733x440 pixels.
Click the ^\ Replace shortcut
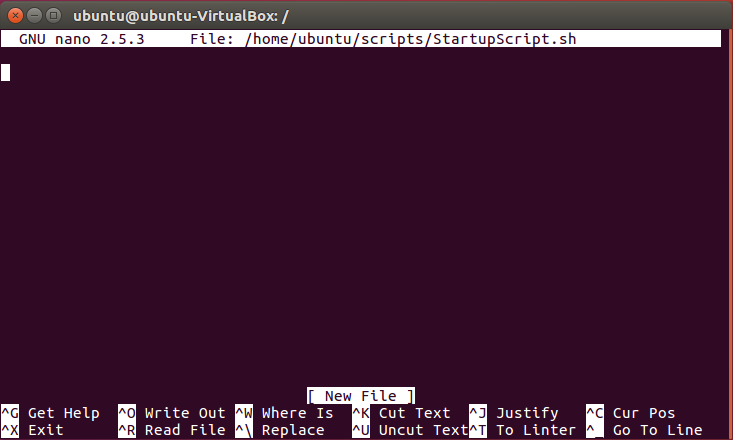click(x=280, y=430)
